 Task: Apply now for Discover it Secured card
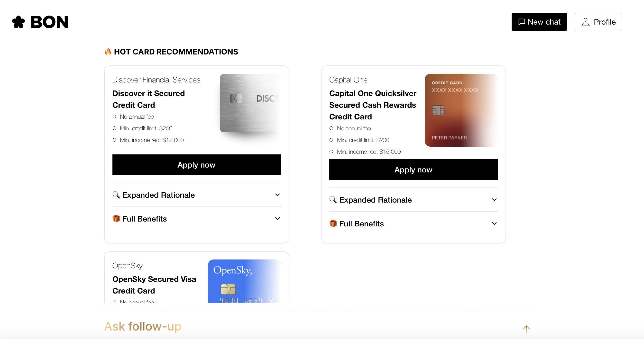[x=196, y=165]
